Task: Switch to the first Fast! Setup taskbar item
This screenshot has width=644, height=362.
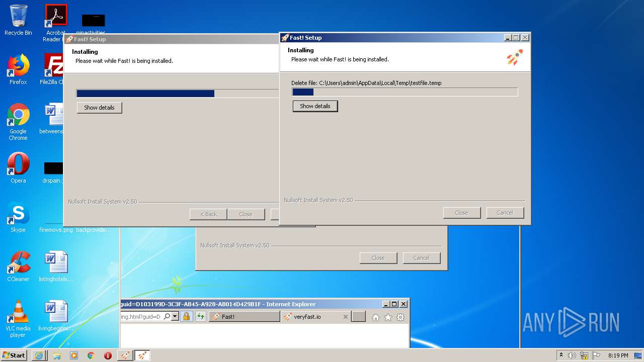Action: tap(125, 355)
